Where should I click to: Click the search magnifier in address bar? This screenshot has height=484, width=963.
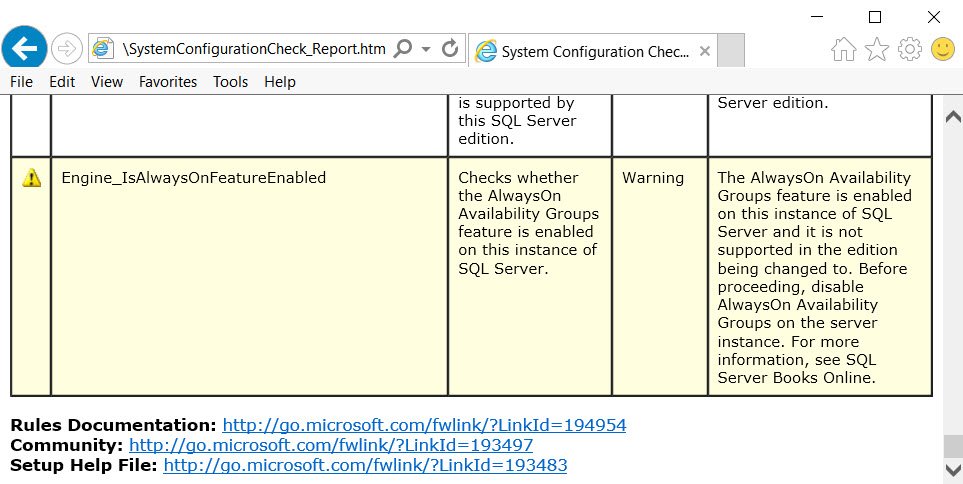tap(403, 49)
